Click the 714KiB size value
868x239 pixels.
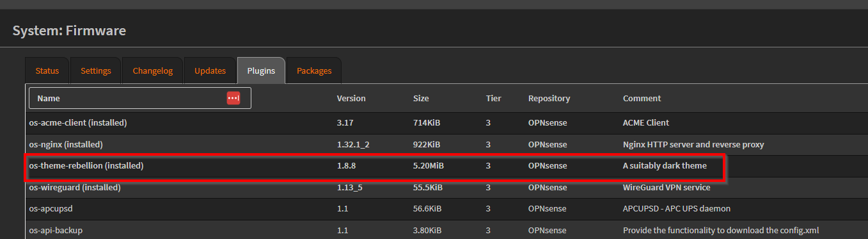[x=426, y=122]
